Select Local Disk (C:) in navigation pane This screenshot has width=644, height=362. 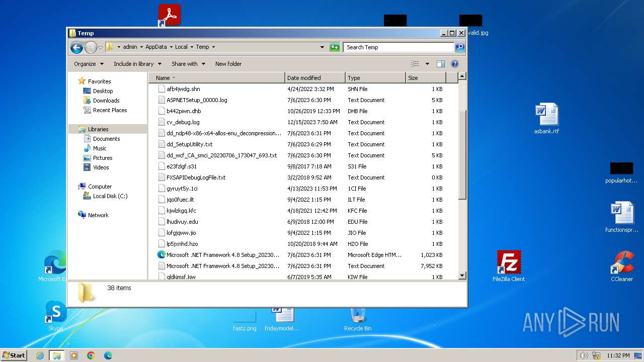110,196
